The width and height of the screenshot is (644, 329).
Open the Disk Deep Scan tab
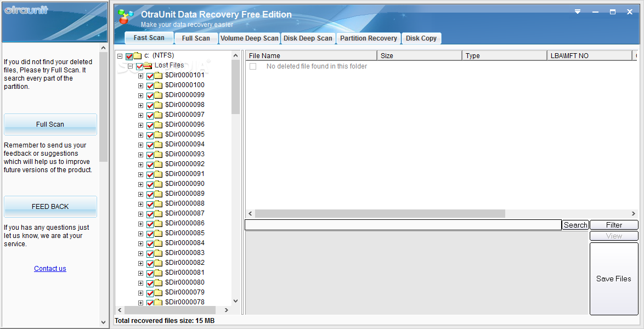(x=308, y=38)
